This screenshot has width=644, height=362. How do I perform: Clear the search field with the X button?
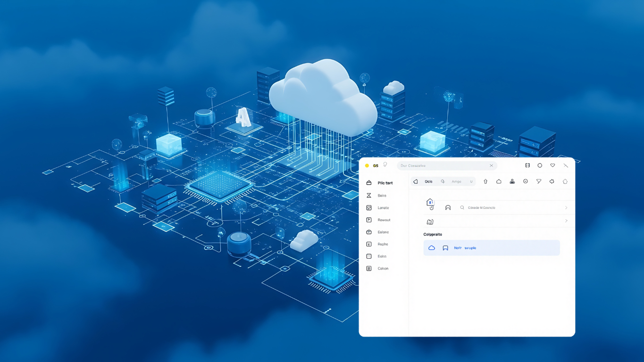(x=491, y=166)
